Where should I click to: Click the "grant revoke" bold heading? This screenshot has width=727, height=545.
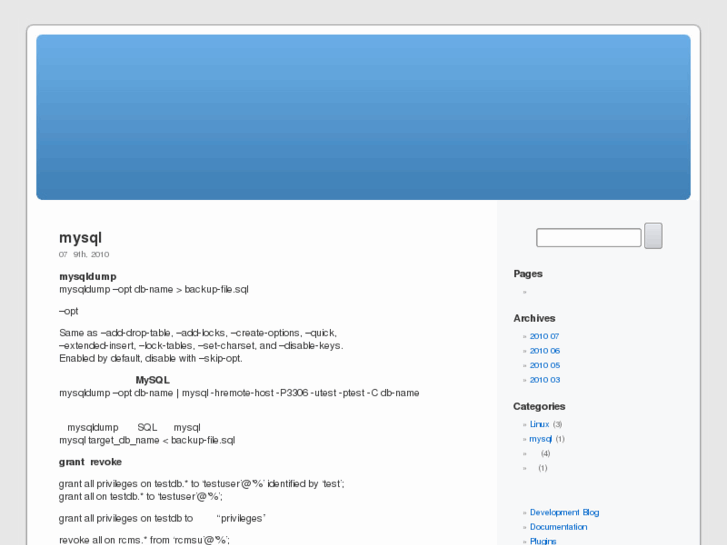pyautogui.click(x=90, y=462)
